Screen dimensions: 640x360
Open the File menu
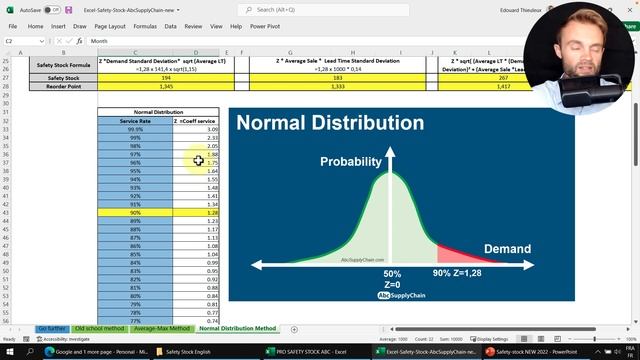point(13,26)
